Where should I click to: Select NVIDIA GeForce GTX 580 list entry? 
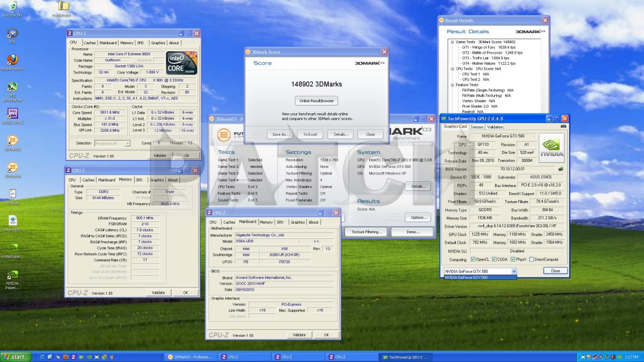coord(466,278)
